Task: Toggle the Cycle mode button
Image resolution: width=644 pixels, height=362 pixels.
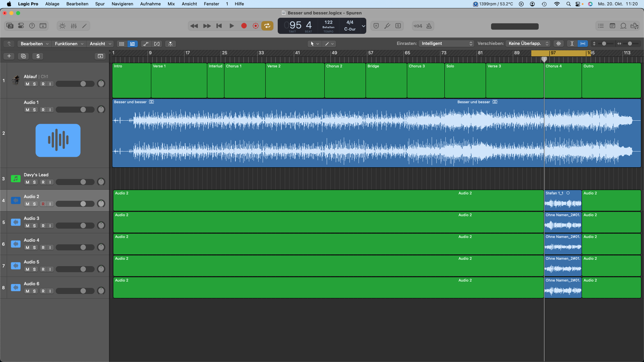Action: pos(267,26)
